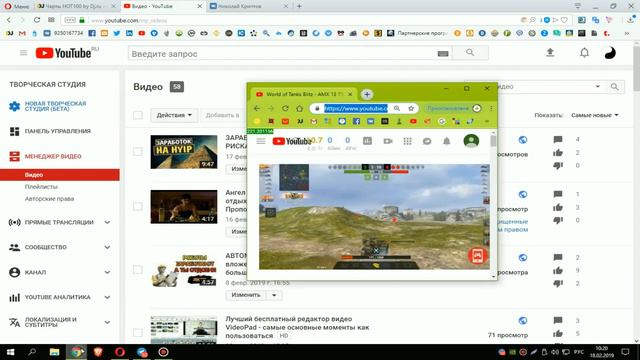Tick checkbox for the 4:57 video

(138, 269)
